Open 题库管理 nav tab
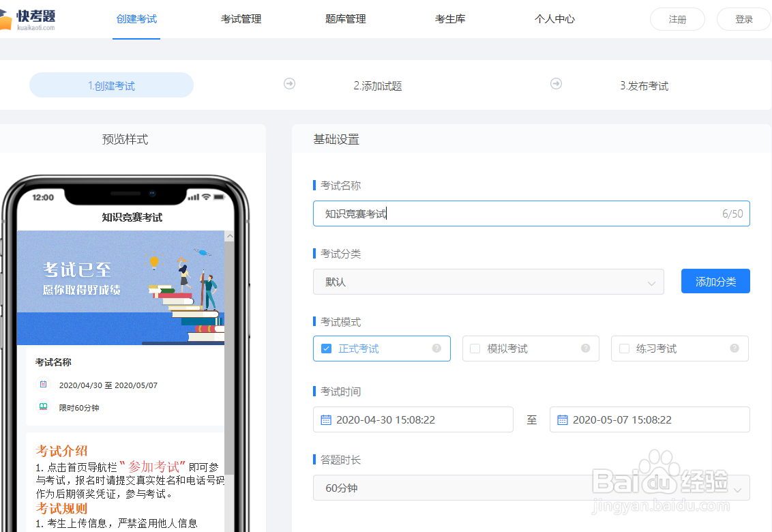 pyautogui.click(x=345, y=19)
